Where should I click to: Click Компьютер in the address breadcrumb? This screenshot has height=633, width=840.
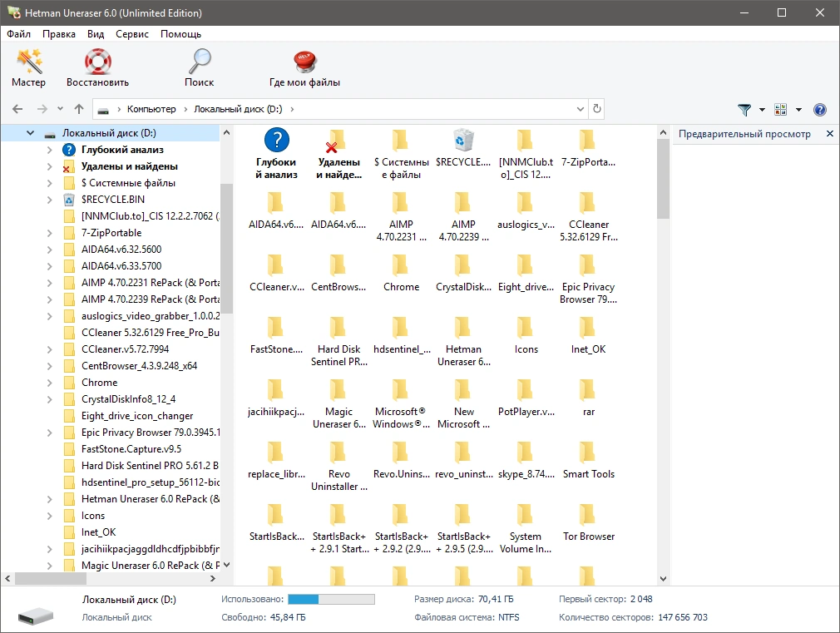tap(151, 109)
